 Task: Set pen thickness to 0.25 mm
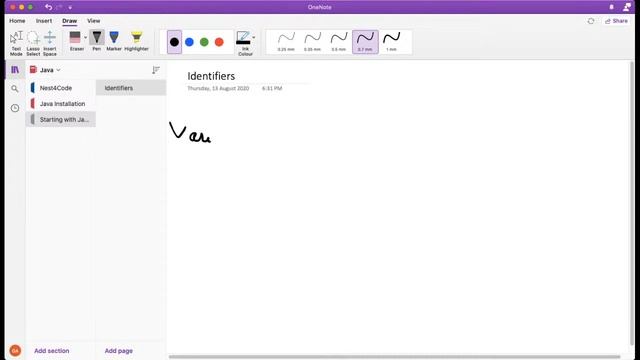click(286, 42)
